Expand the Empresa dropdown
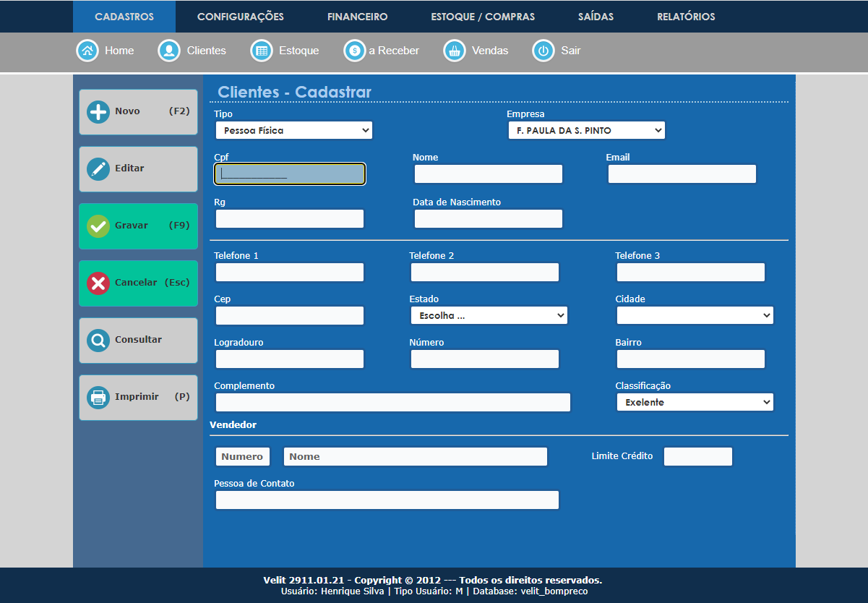Viewport: 868px width, 603px height. tap(585, 130)
